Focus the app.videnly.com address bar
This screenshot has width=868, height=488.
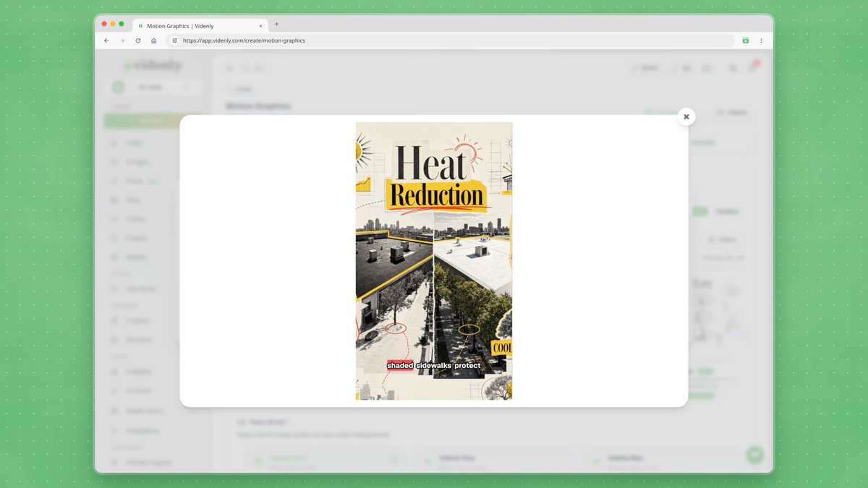[x=450, y=40]
